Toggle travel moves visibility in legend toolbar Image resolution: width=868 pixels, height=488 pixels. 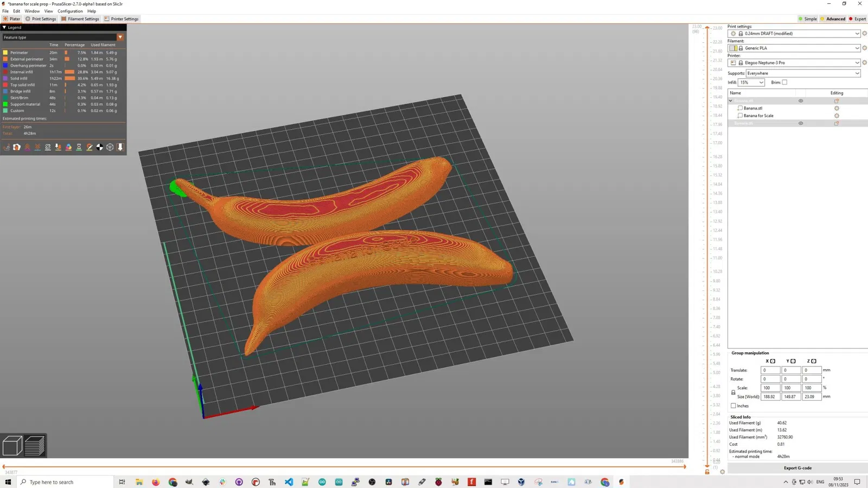(7, 147)
